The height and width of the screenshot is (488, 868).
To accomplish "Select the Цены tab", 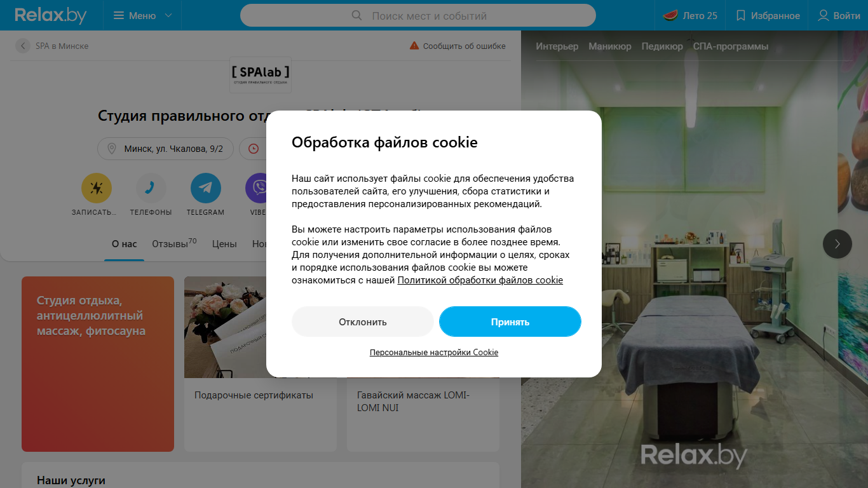I will (x=224, y=244).
